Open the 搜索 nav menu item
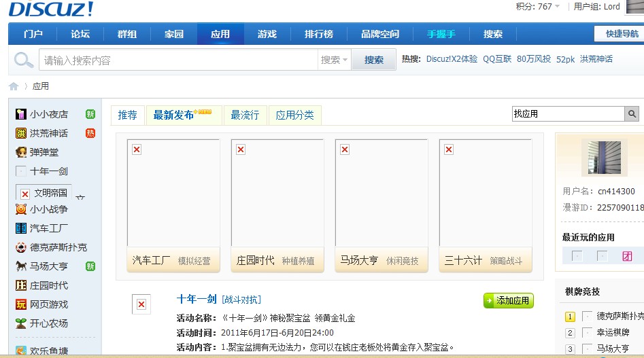 coord(493,34)
